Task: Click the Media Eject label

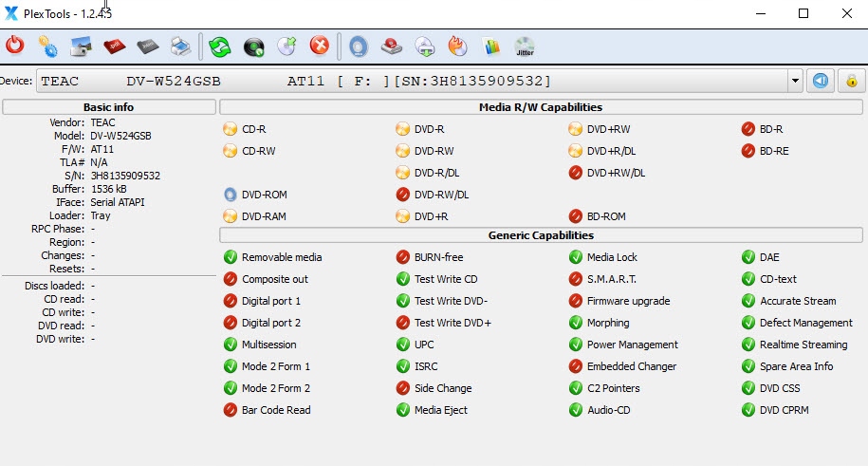Action: 441,410
